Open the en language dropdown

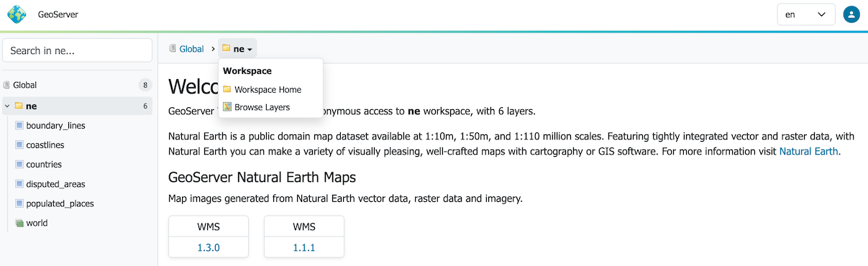click(805, 14)
